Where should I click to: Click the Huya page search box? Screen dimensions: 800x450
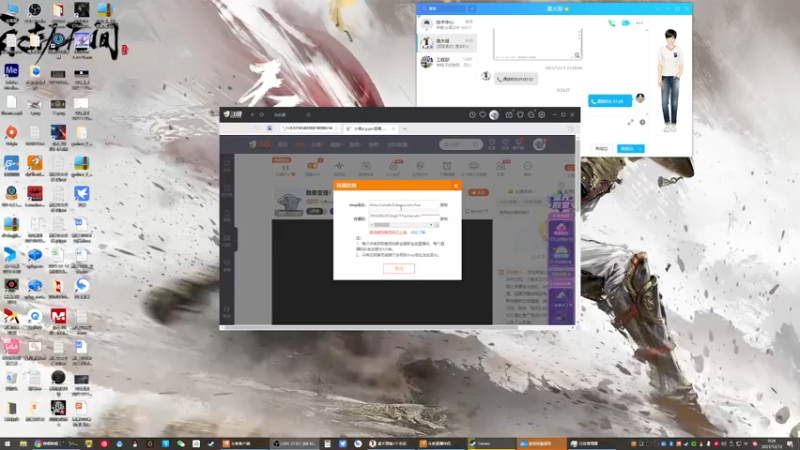(461, 144)
